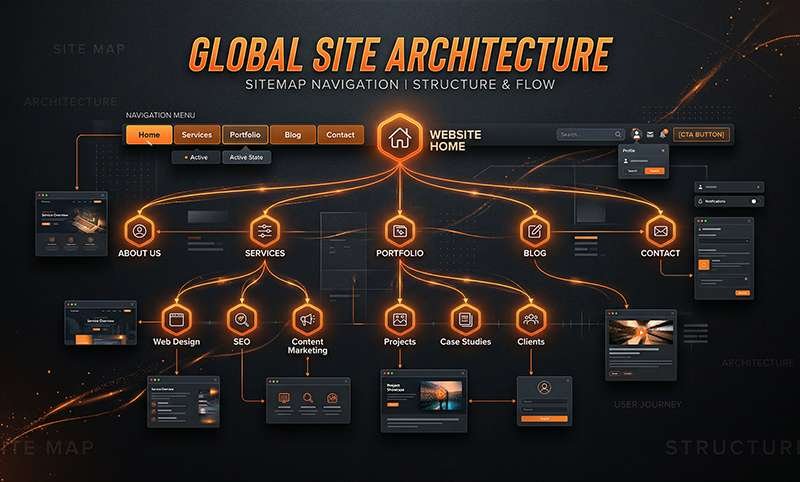
Task: Select the About Us person icon
Action: click(x=139, y=230)
